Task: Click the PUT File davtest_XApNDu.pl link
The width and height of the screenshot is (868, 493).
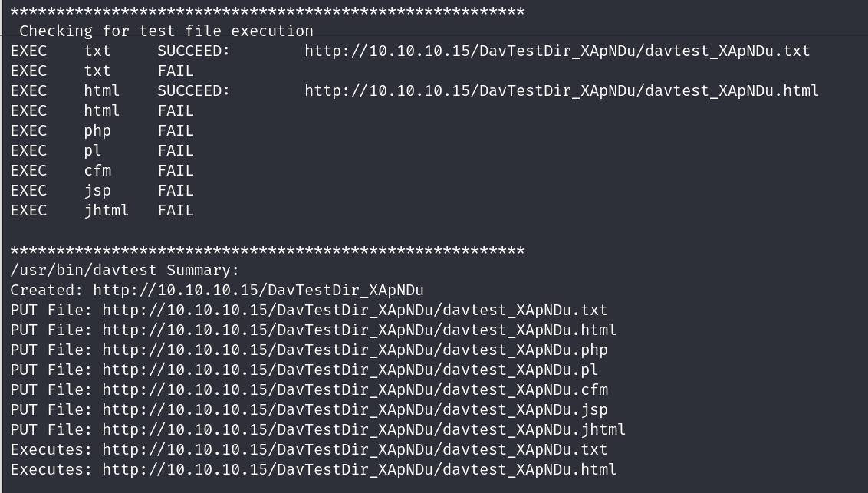Action: pos(350,370)
